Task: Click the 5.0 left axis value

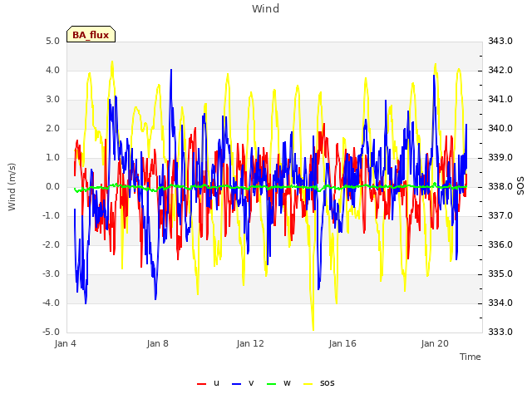Action: click(52, 41)
